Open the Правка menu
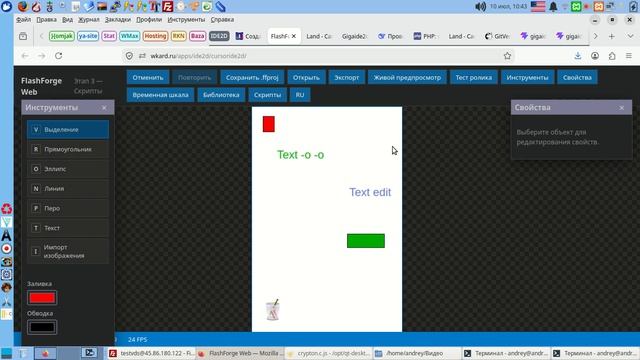 click(x=46, y=19)
